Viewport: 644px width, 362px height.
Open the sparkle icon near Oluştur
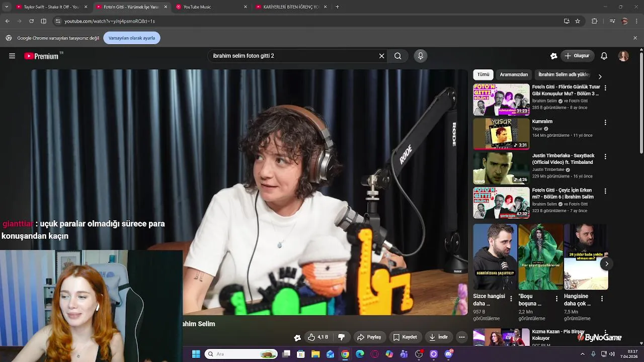(x=554, y=56)
